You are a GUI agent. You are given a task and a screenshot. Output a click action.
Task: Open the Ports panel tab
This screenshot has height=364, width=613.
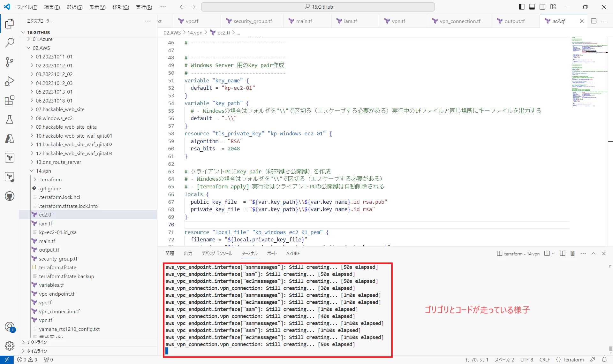point(272,254)
